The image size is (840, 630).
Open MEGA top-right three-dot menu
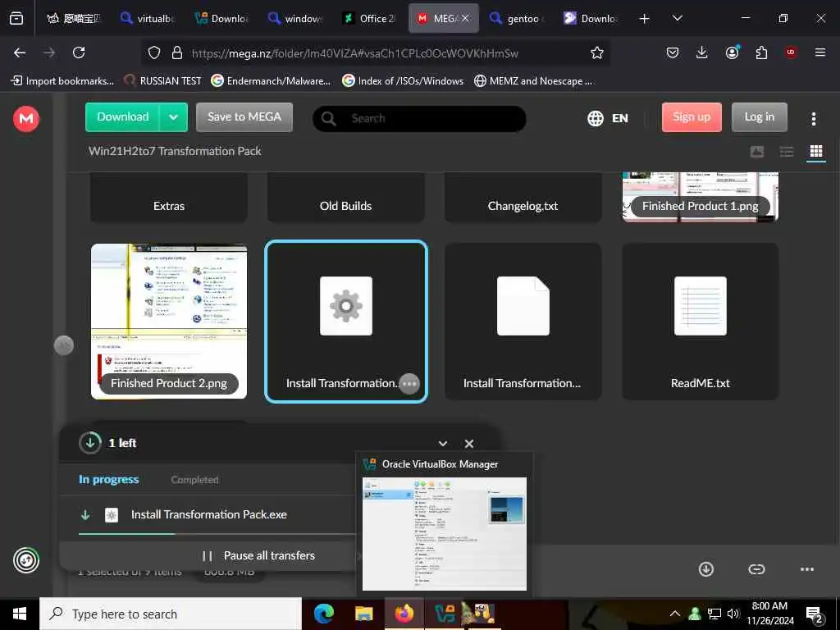[813, 119]
